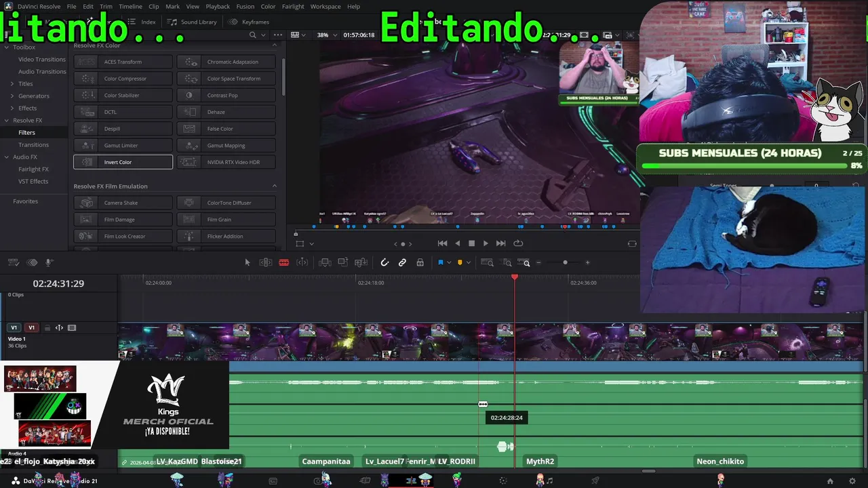868x488 pixels.
Task: Open the marker color dropdown arrow
Action: pyautogui.click(x=468, y=263)
